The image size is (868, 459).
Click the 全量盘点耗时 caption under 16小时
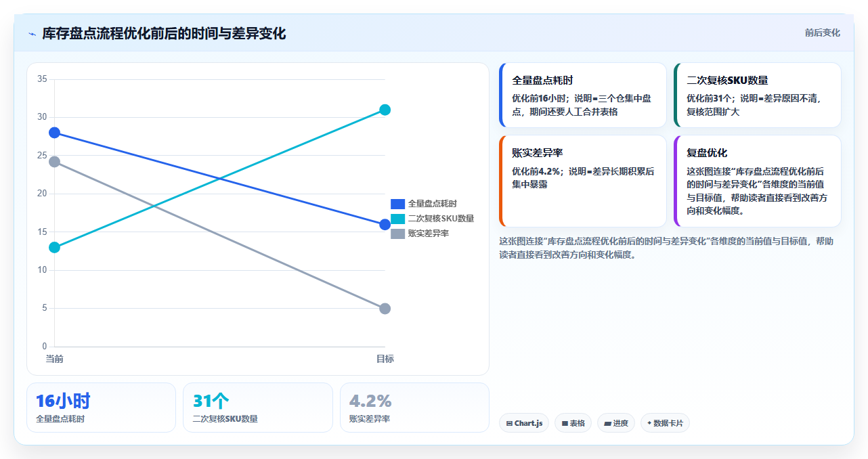(x=60, y=419)
